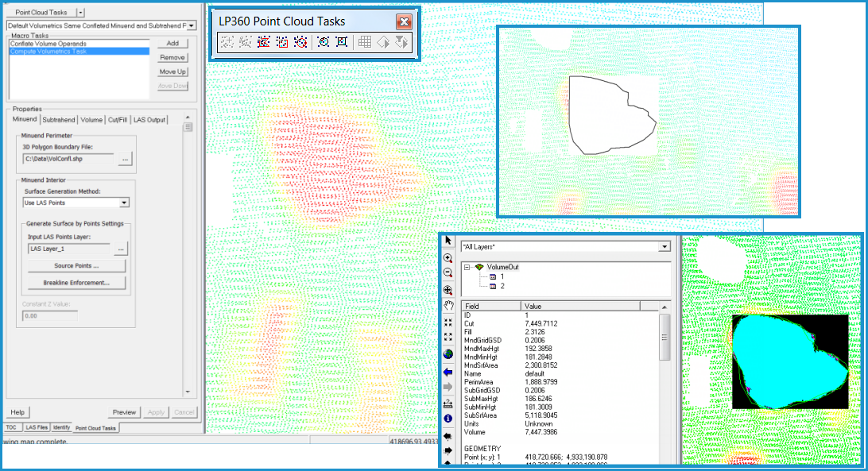Click the execute-by-square task icon

tap(342, 42)
